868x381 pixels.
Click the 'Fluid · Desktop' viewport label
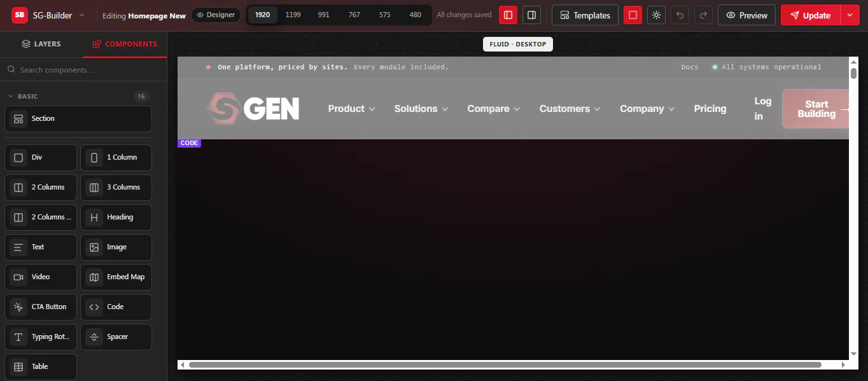[x=518, y=44]
